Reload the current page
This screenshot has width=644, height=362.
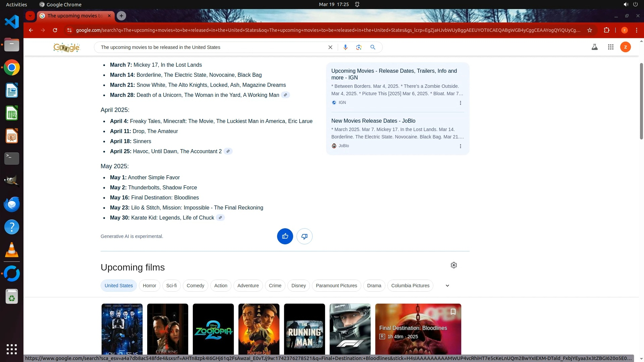pos(55,30)
